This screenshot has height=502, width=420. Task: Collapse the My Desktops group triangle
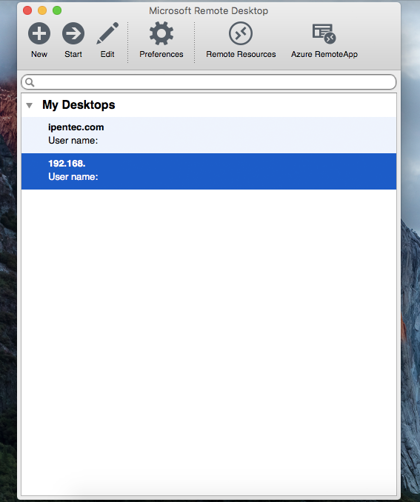pyautogui.click(x=29, y=105)
